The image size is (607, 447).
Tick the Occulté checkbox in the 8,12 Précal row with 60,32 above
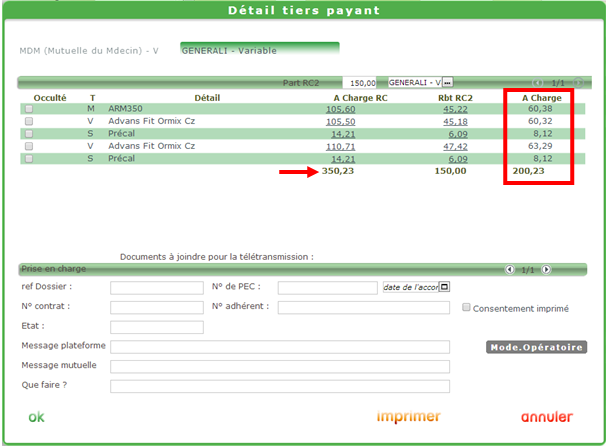(29, 134)
